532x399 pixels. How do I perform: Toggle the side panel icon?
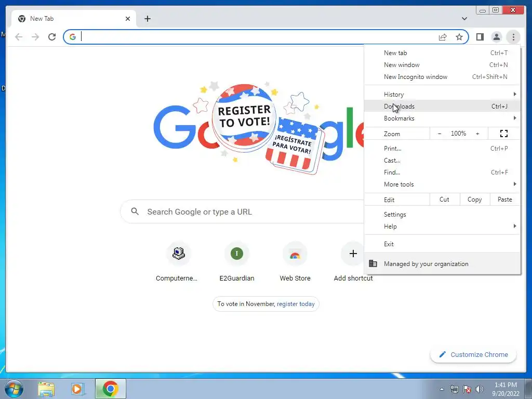[x=480, y=37]
